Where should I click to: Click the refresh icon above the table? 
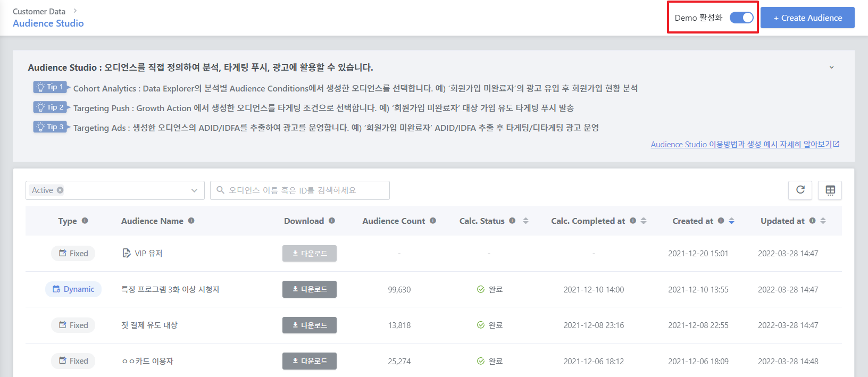pyautogui.click(x=800, y=190)
